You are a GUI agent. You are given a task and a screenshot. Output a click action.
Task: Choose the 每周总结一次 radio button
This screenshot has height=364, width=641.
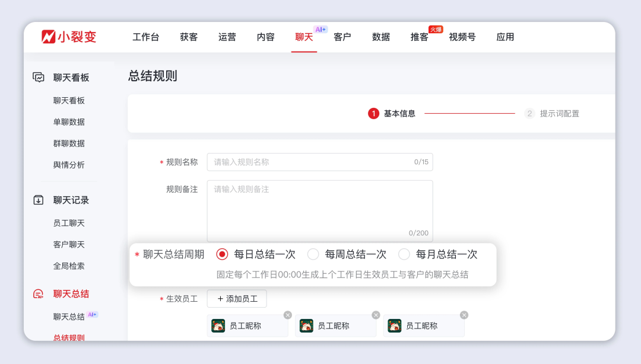[313, 254]
